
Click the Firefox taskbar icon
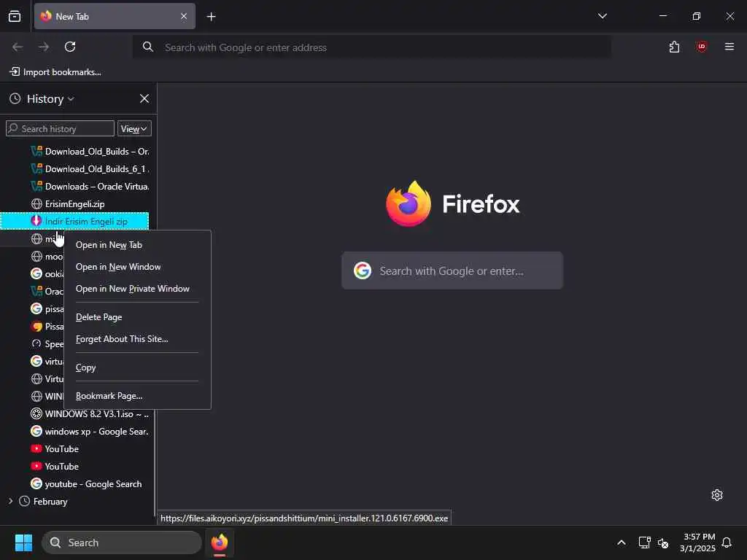219,542
